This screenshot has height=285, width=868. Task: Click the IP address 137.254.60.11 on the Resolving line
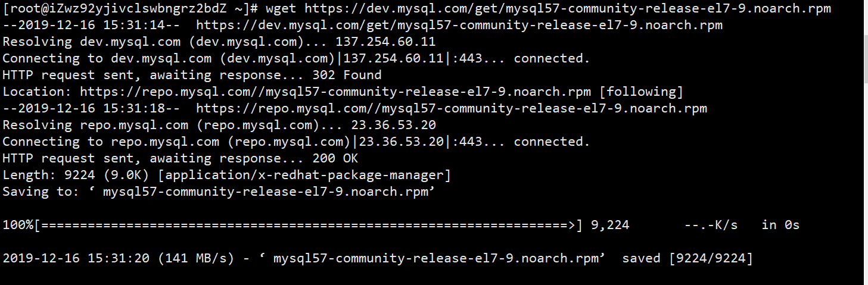385,42
